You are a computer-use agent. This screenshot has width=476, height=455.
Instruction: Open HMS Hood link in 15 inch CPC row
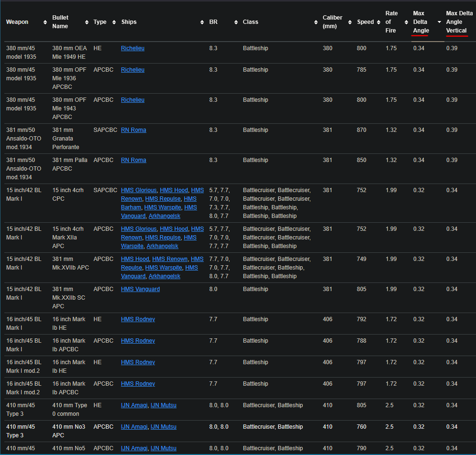(174, 190)
